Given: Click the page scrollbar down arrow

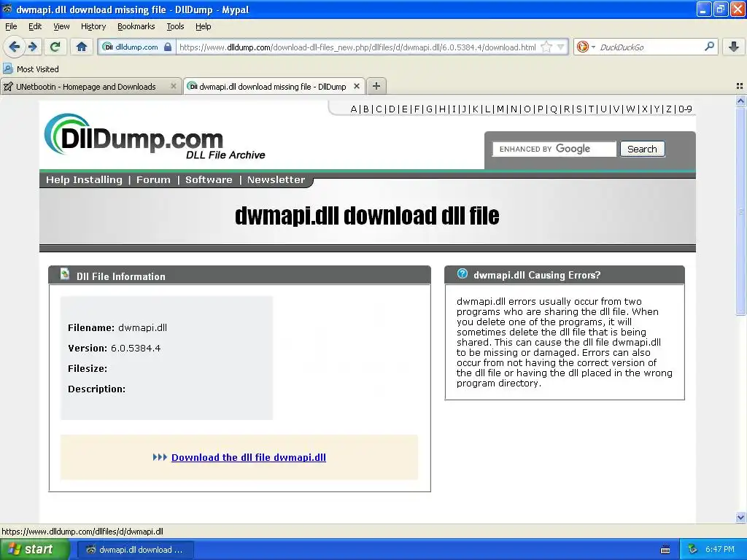Looking at the screenshot, I should click(x=740, y=518).
